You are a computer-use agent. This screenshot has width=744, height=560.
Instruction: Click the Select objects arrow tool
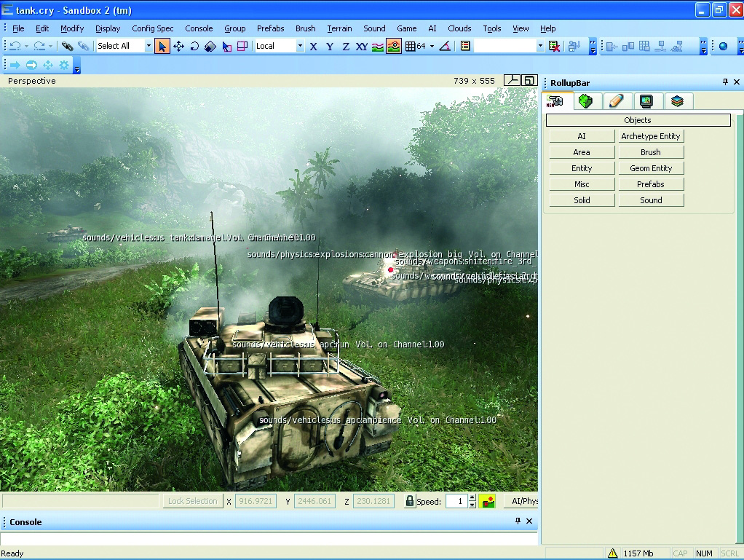(162, 46)
